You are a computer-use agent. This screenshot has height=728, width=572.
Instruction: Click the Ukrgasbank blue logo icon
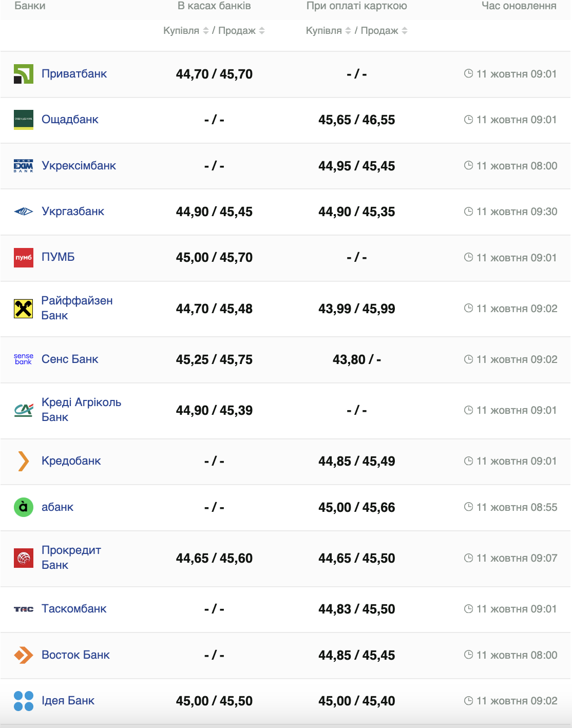point(24,212)
